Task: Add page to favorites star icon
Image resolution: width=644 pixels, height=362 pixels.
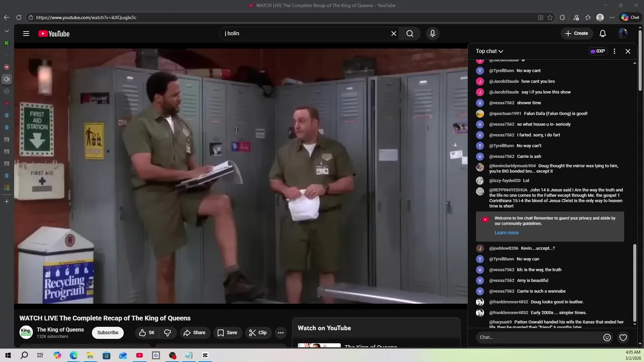Action: tap(550, 18)
